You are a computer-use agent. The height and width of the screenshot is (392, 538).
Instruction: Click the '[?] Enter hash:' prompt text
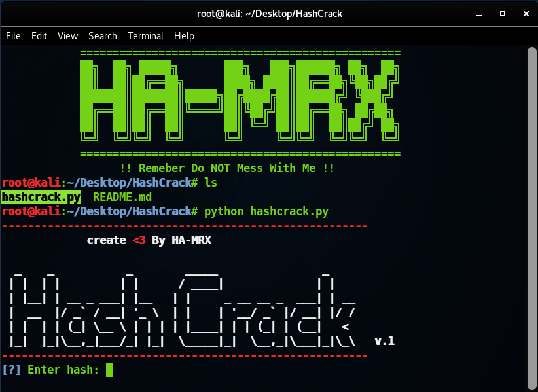50,370
